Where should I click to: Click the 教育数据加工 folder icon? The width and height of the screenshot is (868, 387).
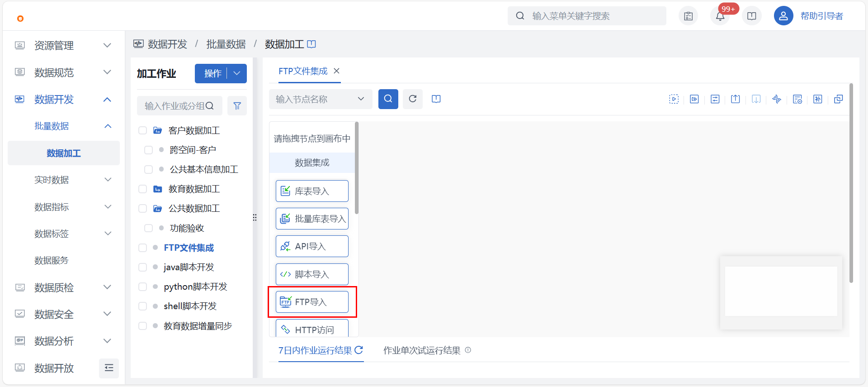pyautogui.click(x=157, y=189)
